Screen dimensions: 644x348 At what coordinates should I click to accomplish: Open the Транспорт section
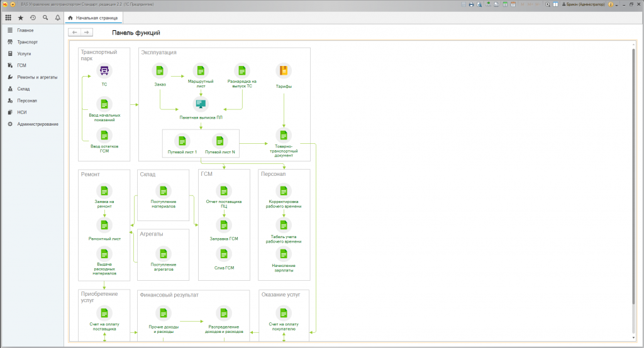tap(32, 42)
